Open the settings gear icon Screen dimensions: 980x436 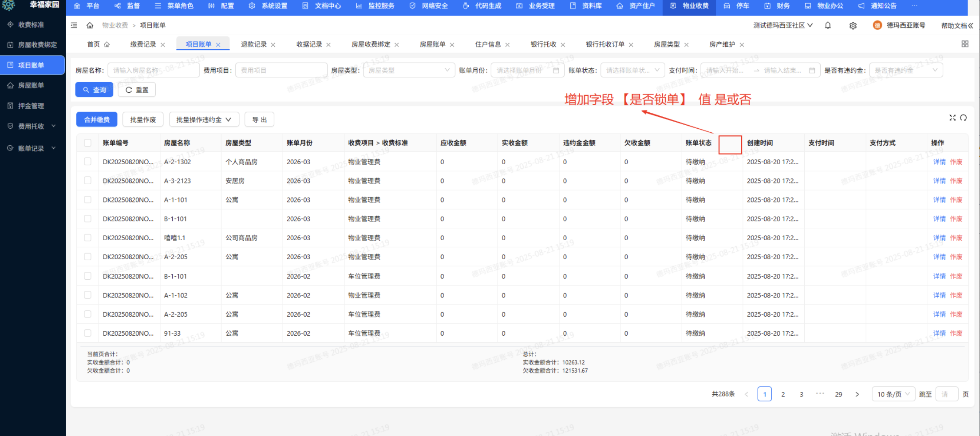tap(853, 25)
